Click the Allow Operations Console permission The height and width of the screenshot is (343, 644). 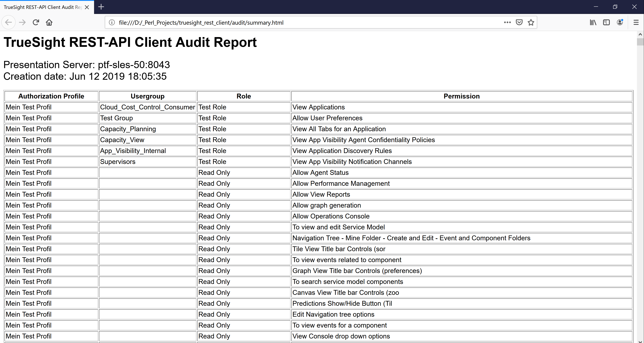point(462,216)
